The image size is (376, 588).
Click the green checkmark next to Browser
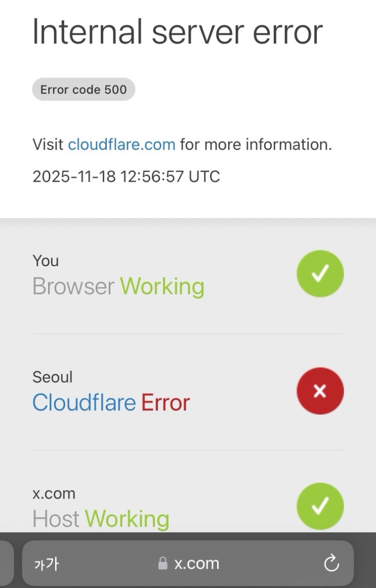[x=320, y=274]
